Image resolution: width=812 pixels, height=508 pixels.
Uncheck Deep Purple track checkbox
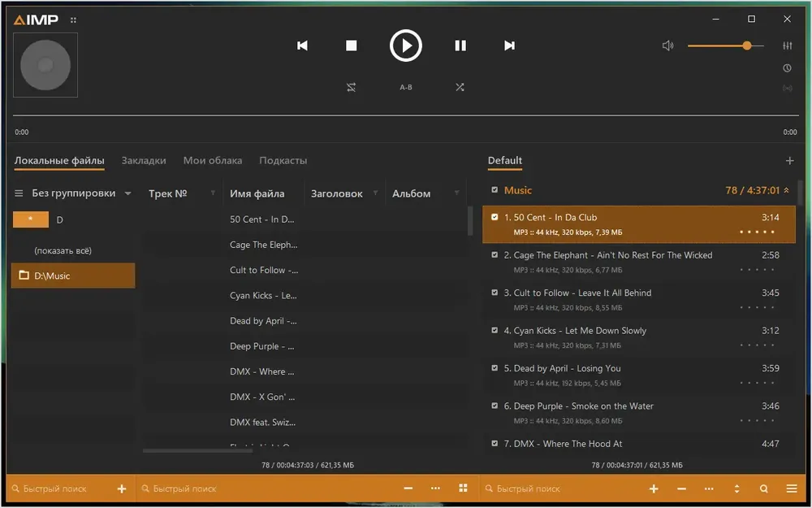[x=495, y=406]
